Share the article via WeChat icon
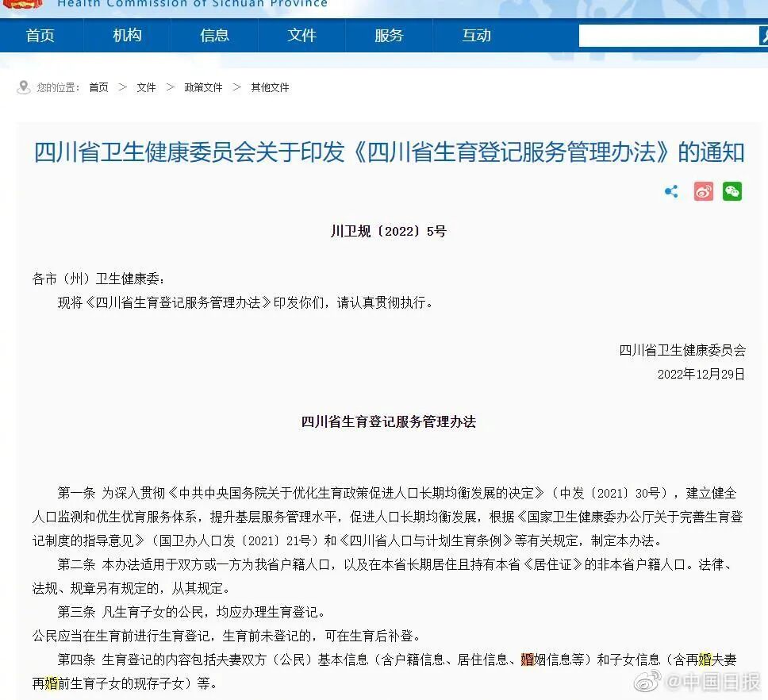This screenshot has height=700, width=768. pyautogui.click(x=732, y=191)
